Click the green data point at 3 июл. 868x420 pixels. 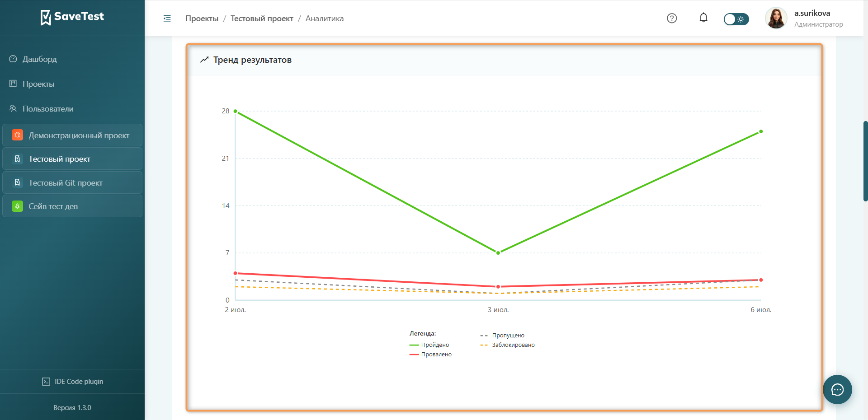pyautogui.click(x=498, y=253)
